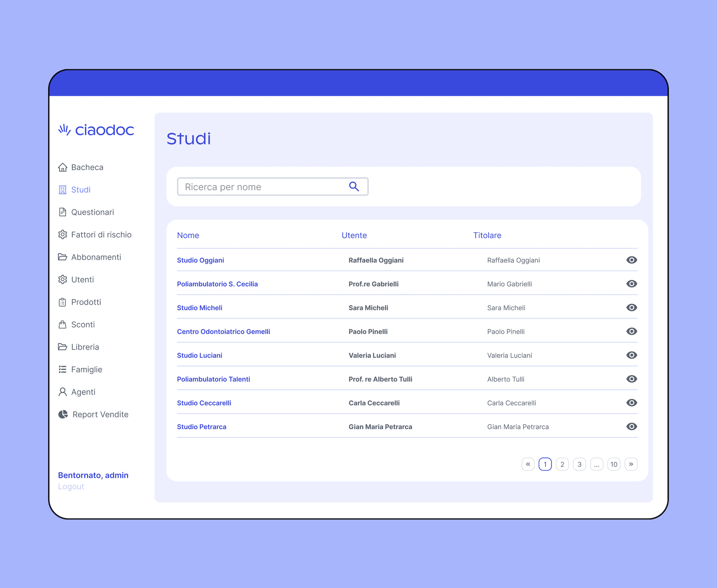The width and height of the screenshot is (717, 588).
Task: Open the Poliambulatorio S. Cecilia link
Action: point(217,284)
